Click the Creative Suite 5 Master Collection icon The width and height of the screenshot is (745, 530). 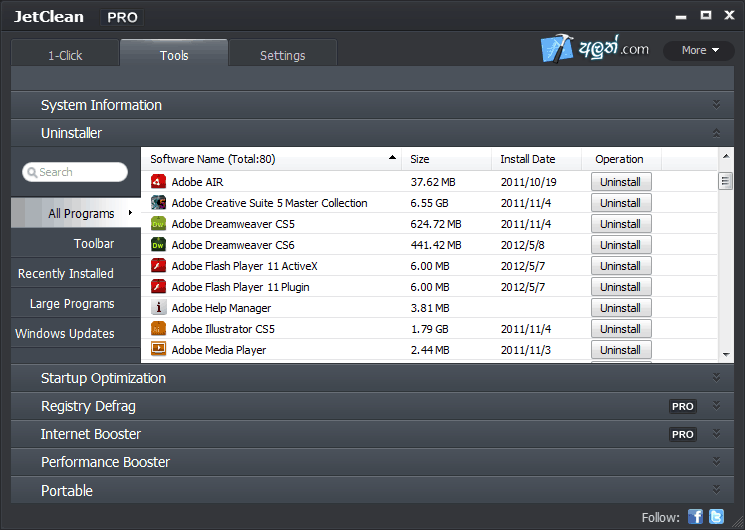coord(158,202)
